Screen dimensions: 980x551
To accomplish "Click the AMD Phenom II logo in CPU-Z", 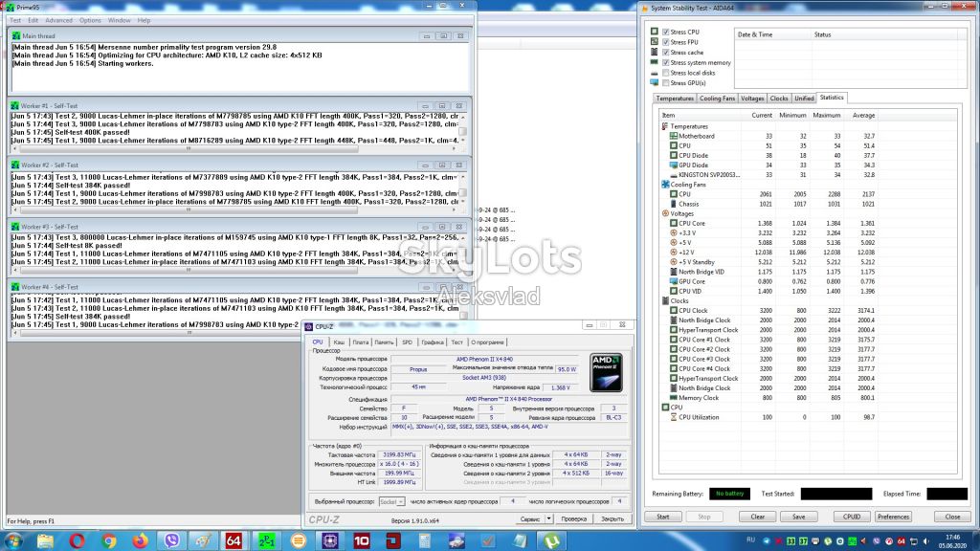I will 606,372.
